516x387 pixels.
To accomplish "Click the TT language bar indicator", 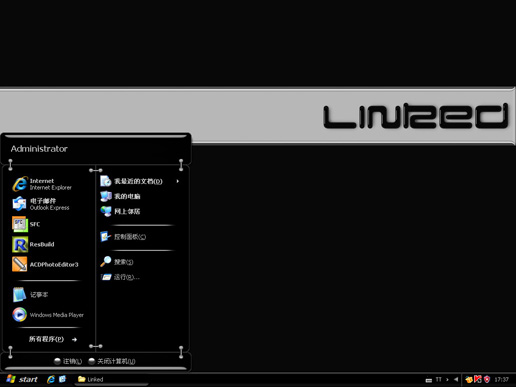I will (x=438, y=379).
